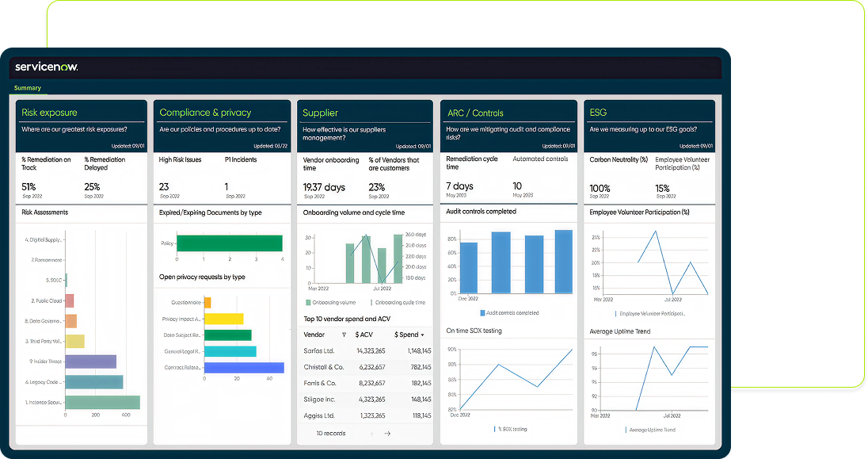Click the green Policy bar in documents chart

[x=230, y=243]
